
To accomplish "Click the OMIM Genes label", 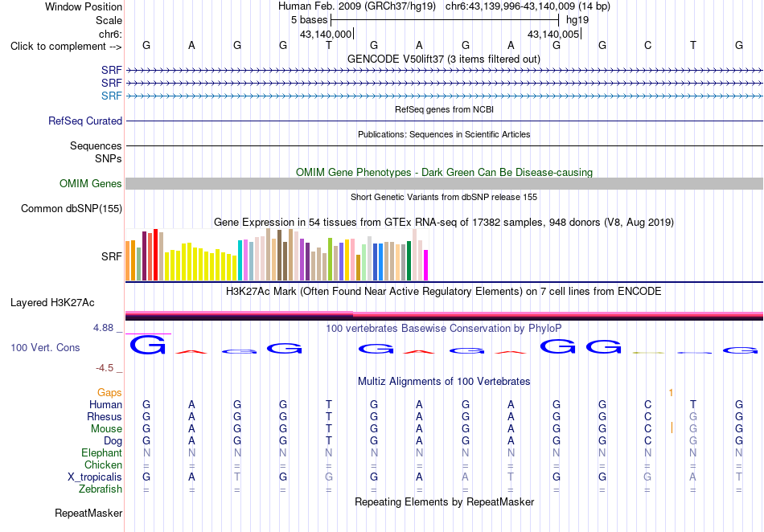I will point(91,183).
